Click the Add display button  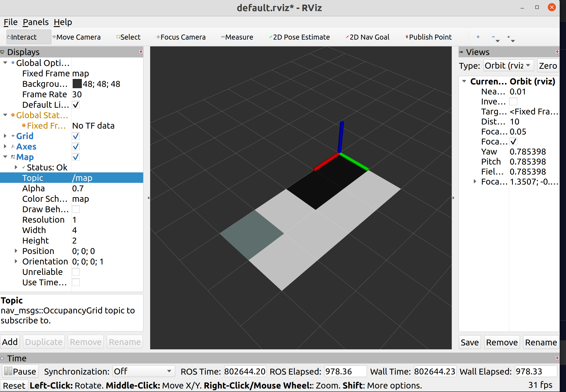coord(10,342)
